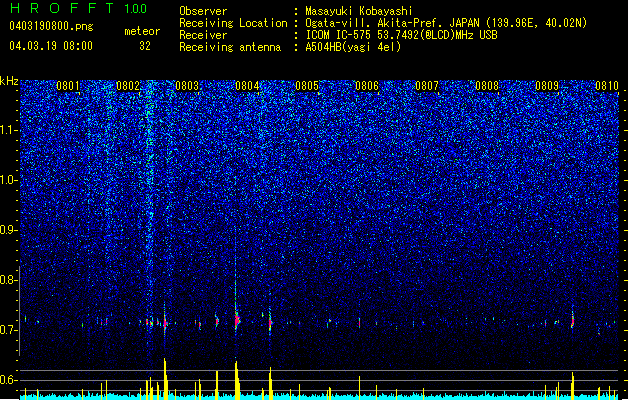Viewport: 629px width, 400px height.
Task: Click the 0807 time marker
Action: (427, 86)
